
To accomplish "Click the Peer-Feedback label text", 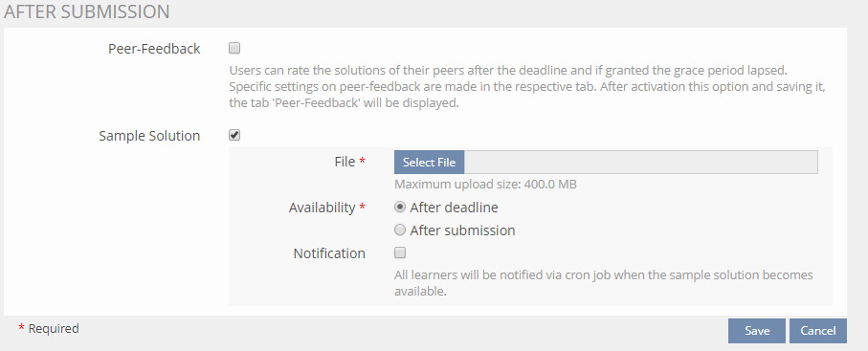I will (154, 49).
